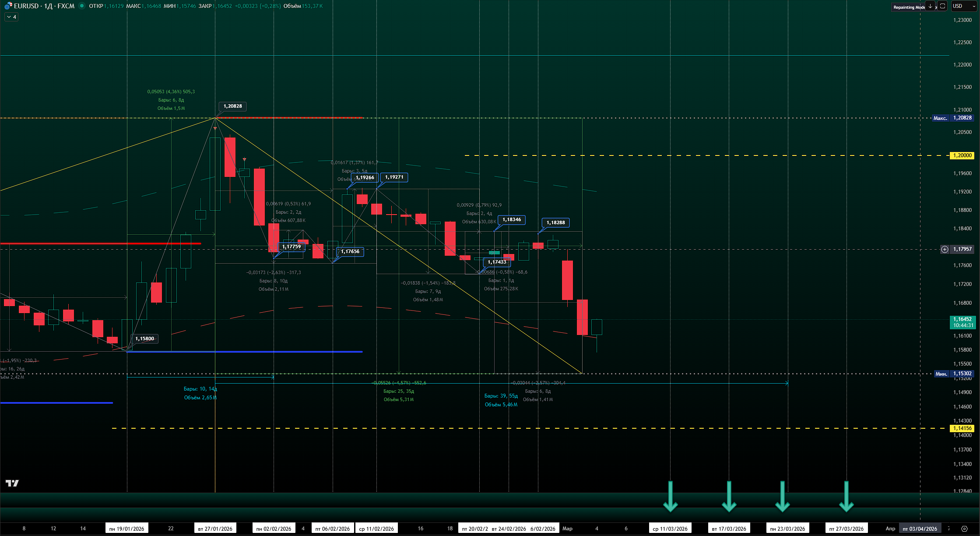This screenshot has width=980, height=536.
Task: Expand the collapsed indicators legend showing 4
Action: (x=11, y=17)
